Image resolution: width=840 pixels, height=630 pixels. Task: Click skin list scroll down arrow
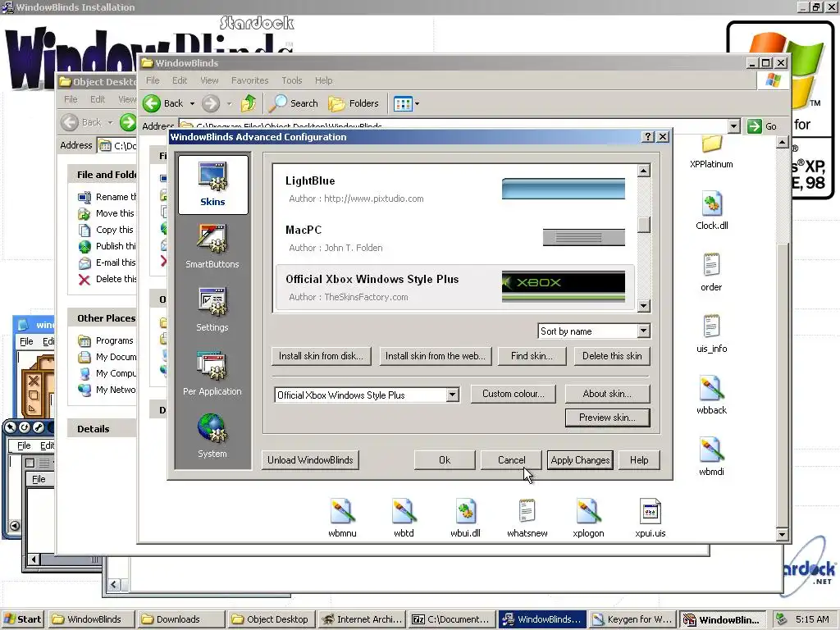click(644, 306)
